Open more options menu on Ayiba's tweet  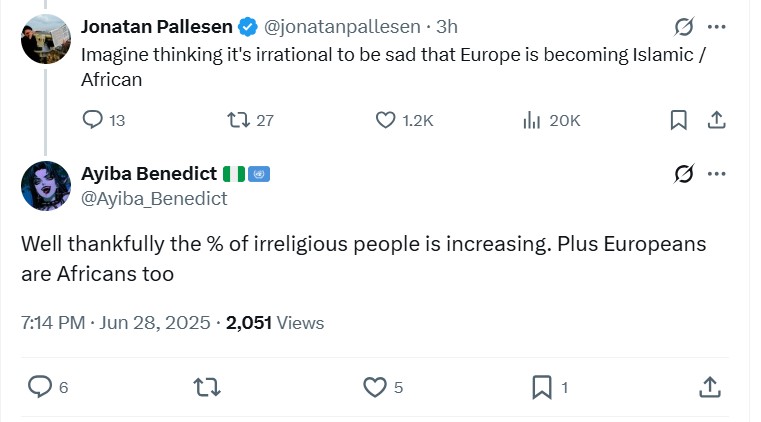coord(716,174)
